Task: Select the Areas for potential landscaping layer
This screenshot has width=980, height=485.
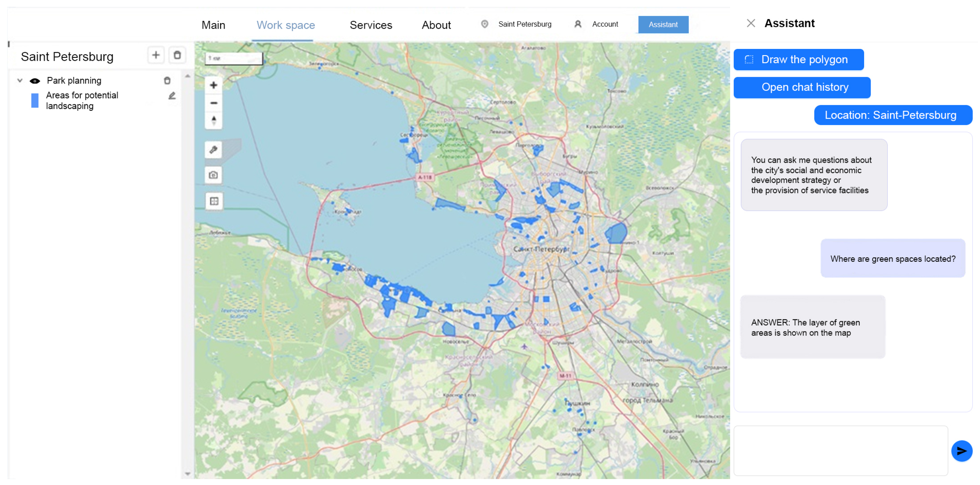Action: coord(82,100)
